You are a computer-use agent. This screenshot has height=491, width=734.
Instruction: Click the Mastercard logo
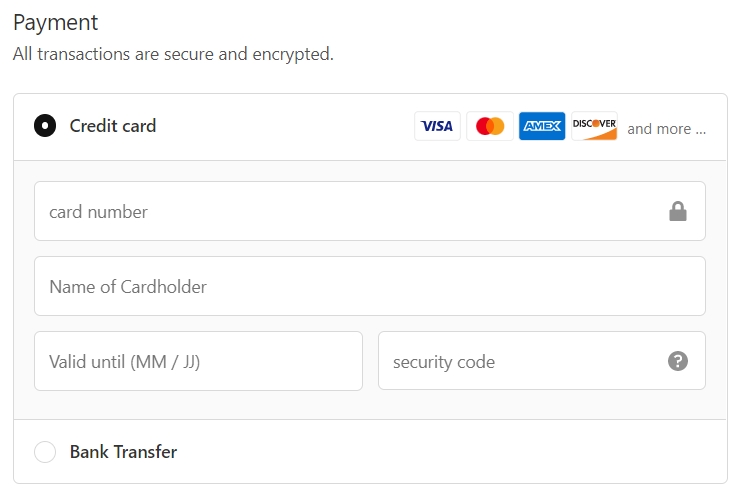(490, 126)
